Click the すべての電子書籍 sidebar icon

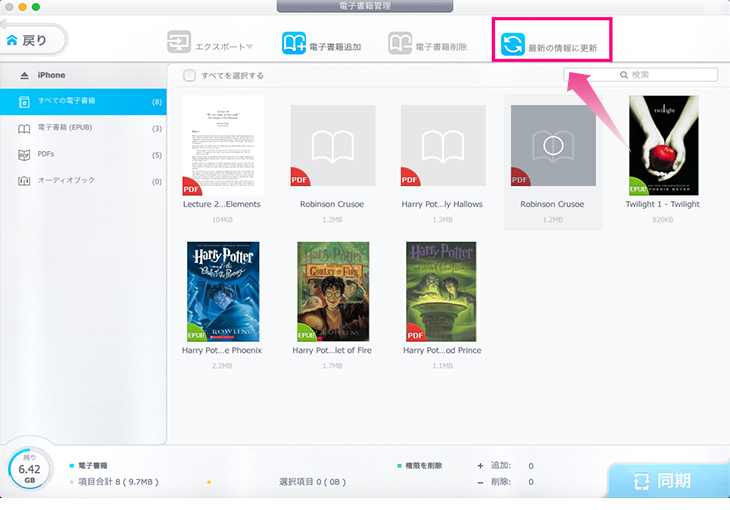pos(24,102)
